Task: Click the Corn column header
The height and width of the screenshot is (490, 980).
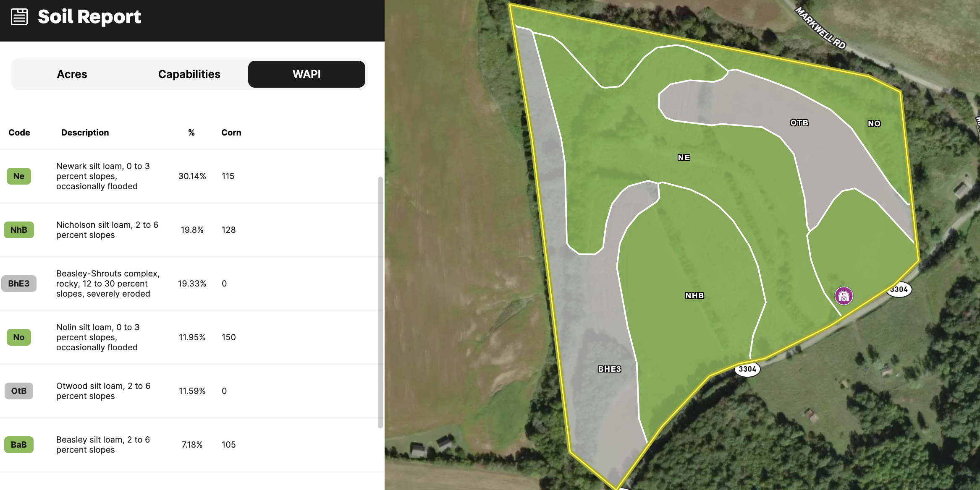Action: pos(231,133)
